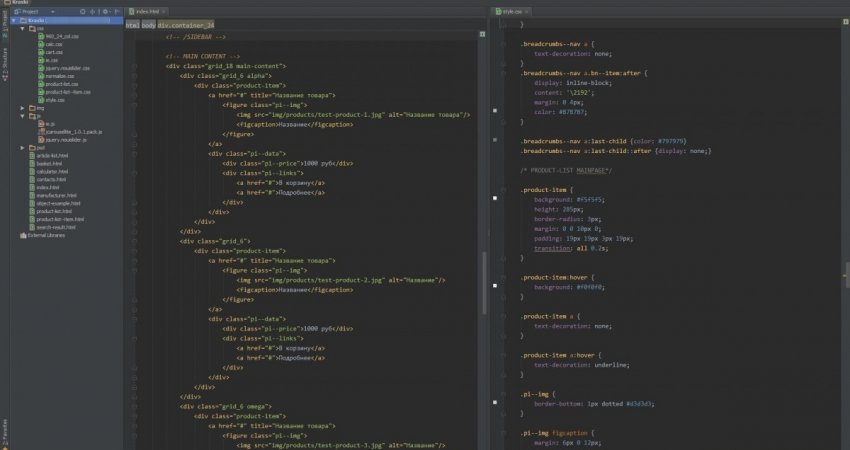
Task: Click the #F5F5F5 color swatch in the gutter
Action: pos(496,199)
